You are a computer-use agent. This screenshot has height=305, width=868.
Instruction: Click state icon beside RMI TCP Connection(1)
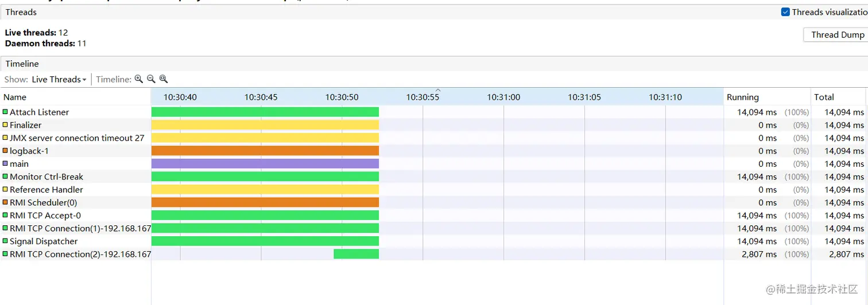tap(5, 228)
